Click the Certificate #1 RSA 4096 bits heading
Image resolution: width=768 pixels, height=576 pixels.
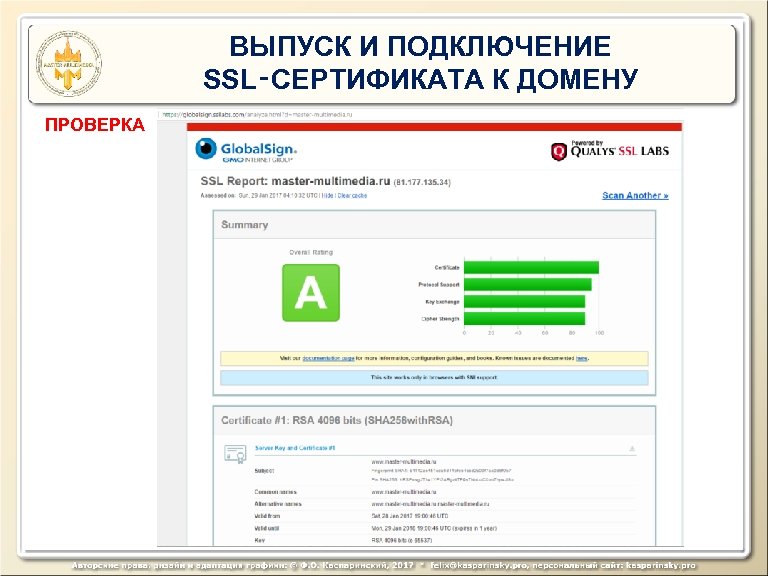[x=337, y=420]
